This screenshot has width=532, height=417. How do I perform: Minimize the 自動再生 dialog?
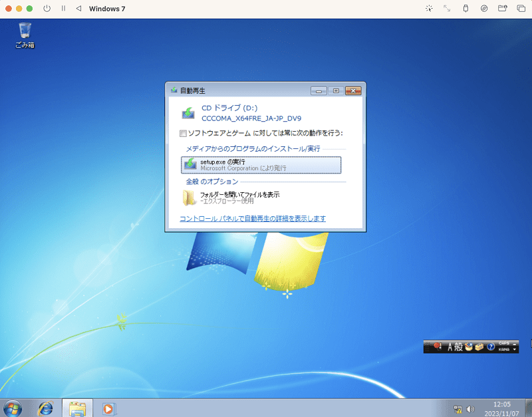[319, 90]
